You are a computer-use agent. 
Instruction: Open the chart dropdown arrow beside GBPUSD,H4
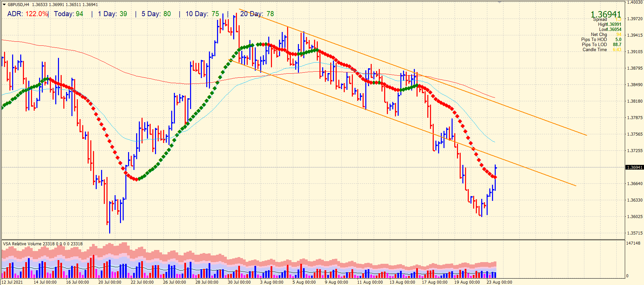(x=4, y=5)
